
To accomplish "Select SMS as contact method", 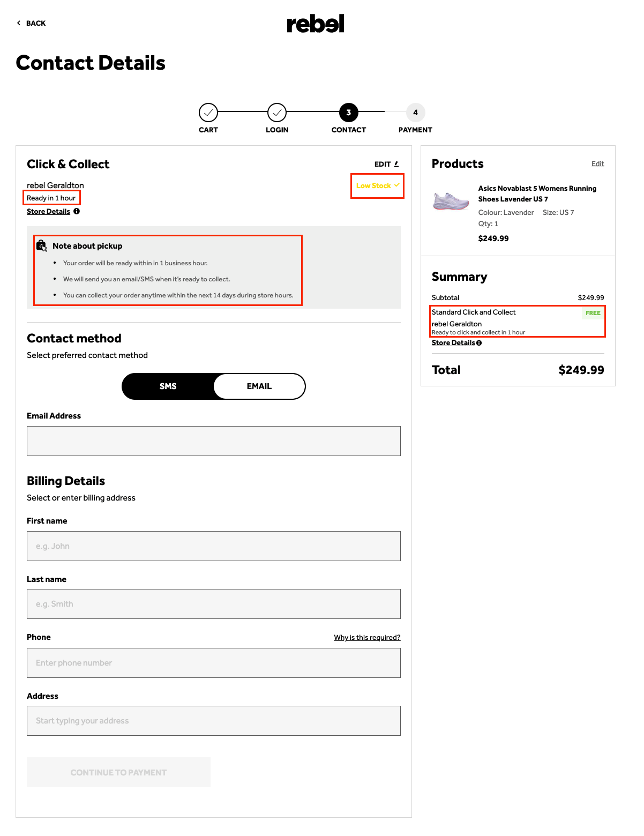I will 168,386.
